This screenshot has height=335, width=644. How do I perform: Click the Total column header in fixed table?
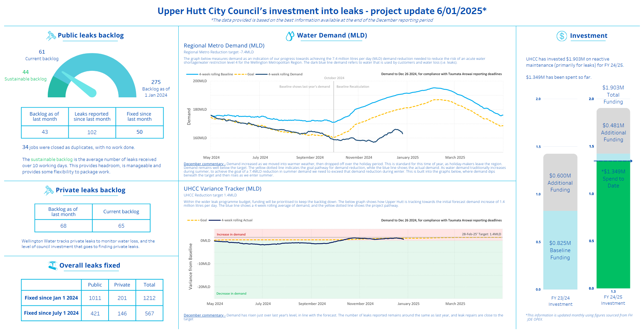[149, 285]
